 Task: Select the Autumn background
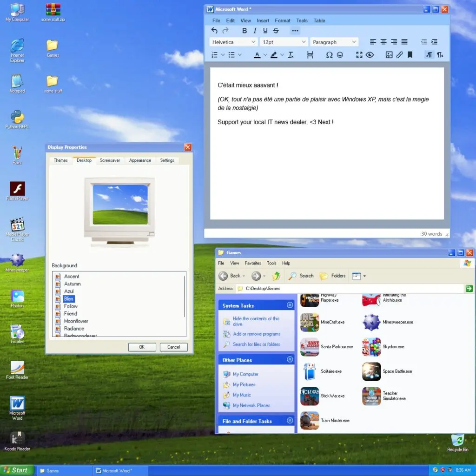click(72, 284)
